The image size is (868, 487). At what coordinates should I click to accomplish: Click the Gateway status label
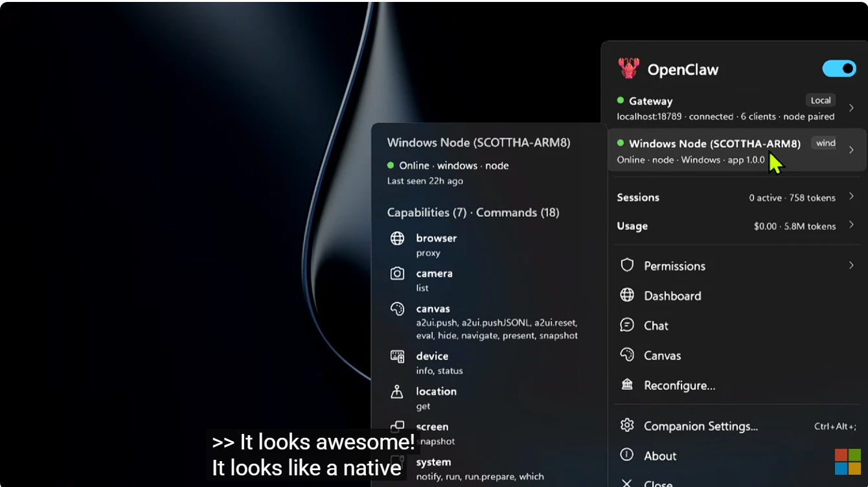pos(650,101)
